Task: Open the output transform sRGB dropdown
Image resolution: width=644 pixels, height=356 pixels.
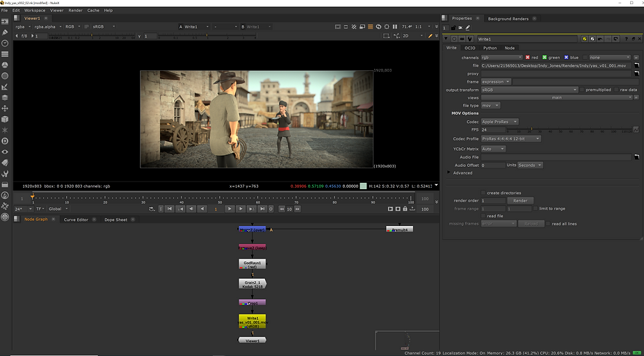Action: click(x=529, y=90)
